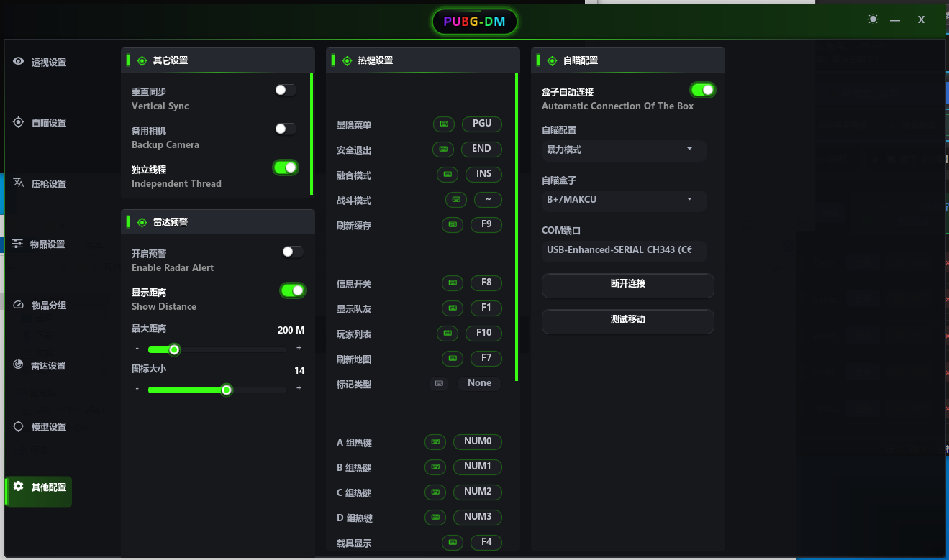Open the 自瞄配置 dropdown showing 暴力模式
949x560 pixels.
(x=624, y=150)
